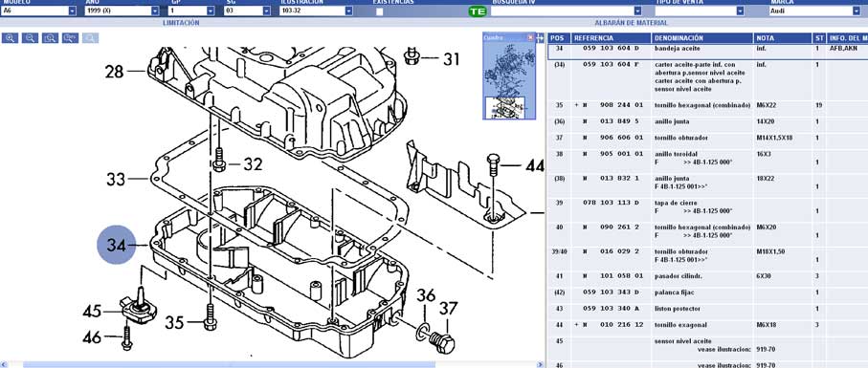Toggle the Existencias checkbox
This screenshot has height=368, width=868.
coord(379,11)
